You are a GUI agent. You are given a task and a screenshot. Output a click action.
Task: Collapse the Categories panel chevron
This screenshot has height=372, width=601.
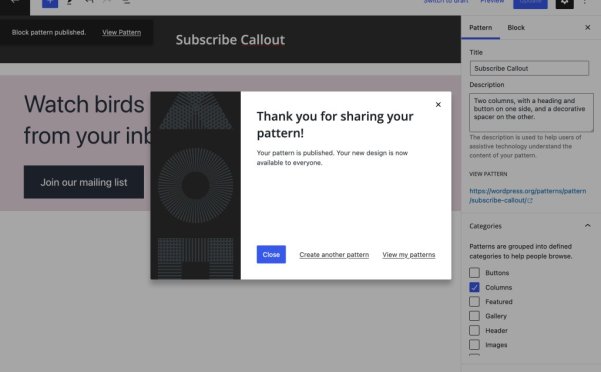(587, 226)
